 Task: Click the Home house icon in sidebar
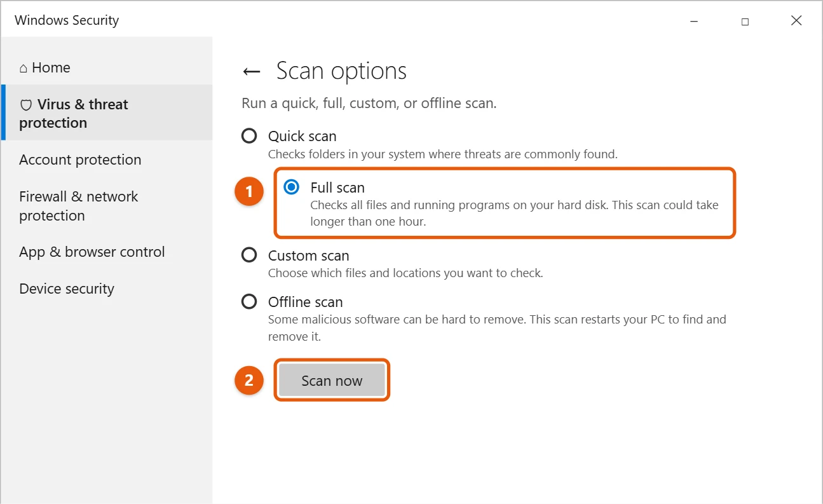click(24, 68)
